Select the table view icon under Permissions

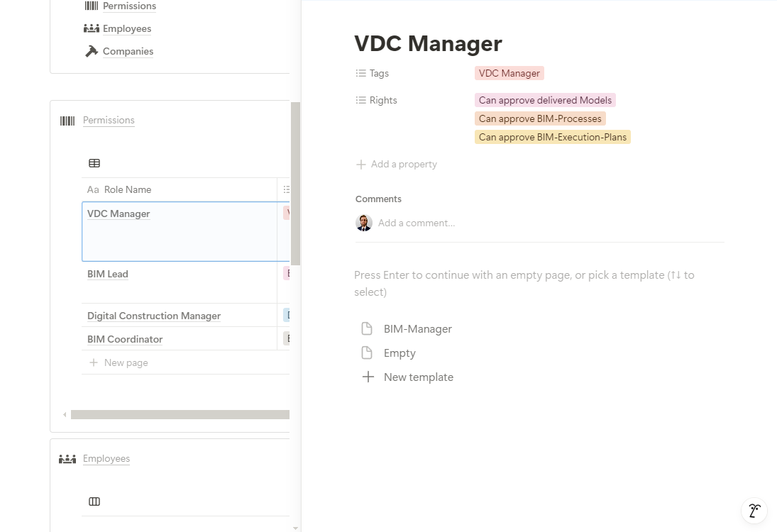(94, 163)
